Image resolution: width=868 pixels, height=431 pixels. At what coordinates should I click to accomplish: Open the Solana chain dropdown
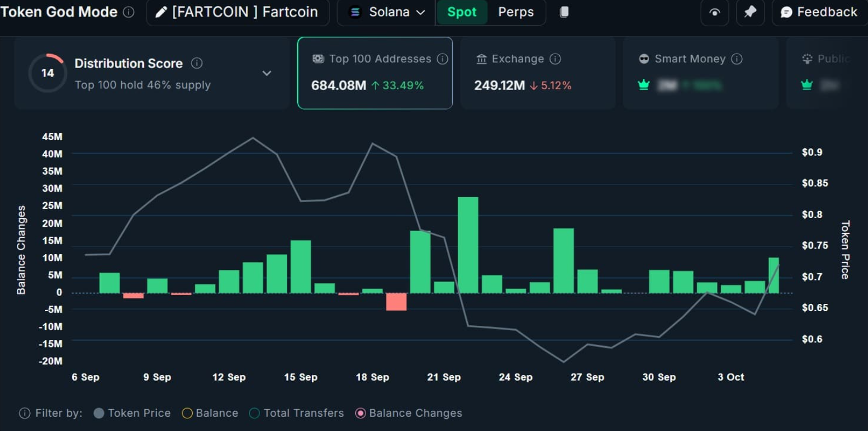[387, 12]
